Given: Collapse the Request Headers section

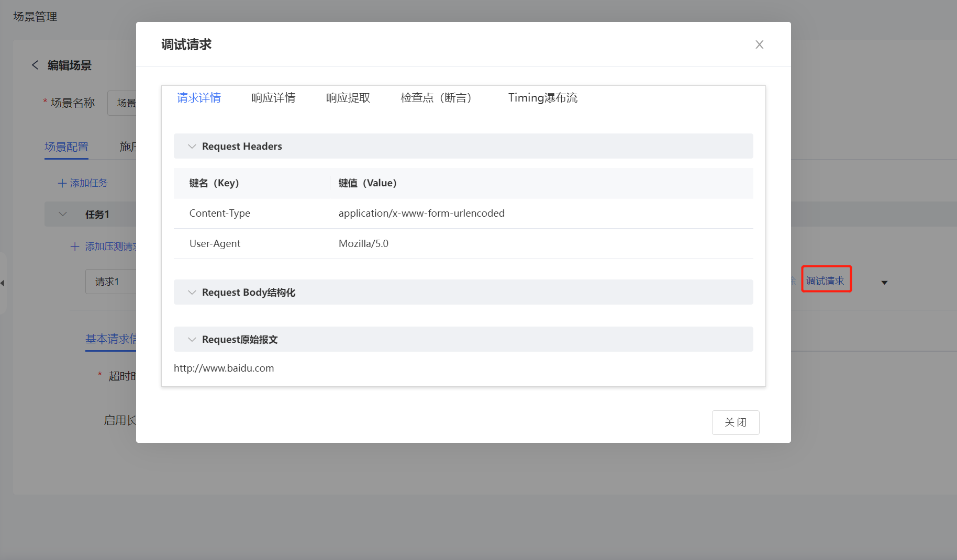Looking at the screenshot, I should (192, 147).
